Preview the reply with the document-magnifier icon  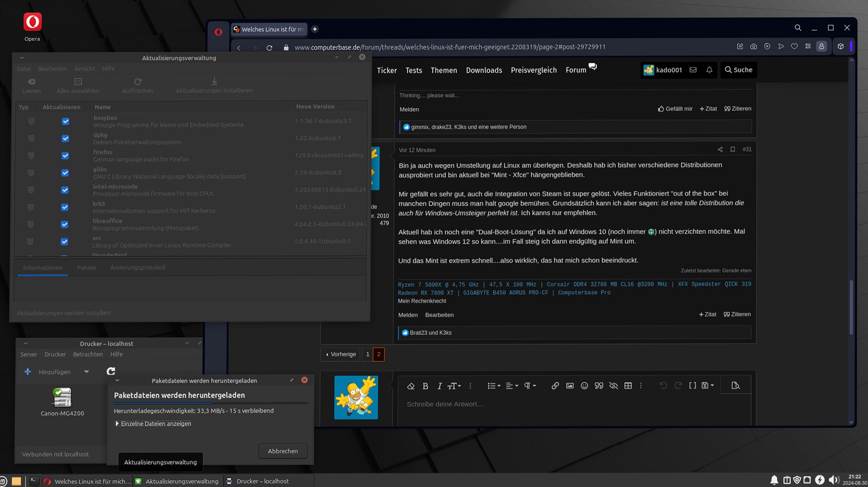(735, 386)
